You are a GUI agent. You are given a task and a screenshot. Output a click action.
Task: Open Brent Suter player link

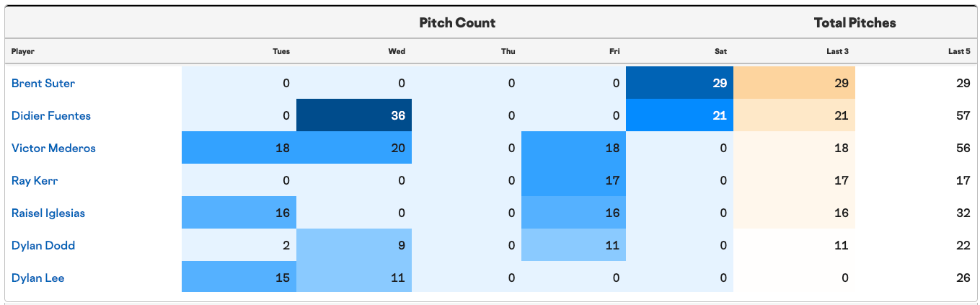point(43,83)
